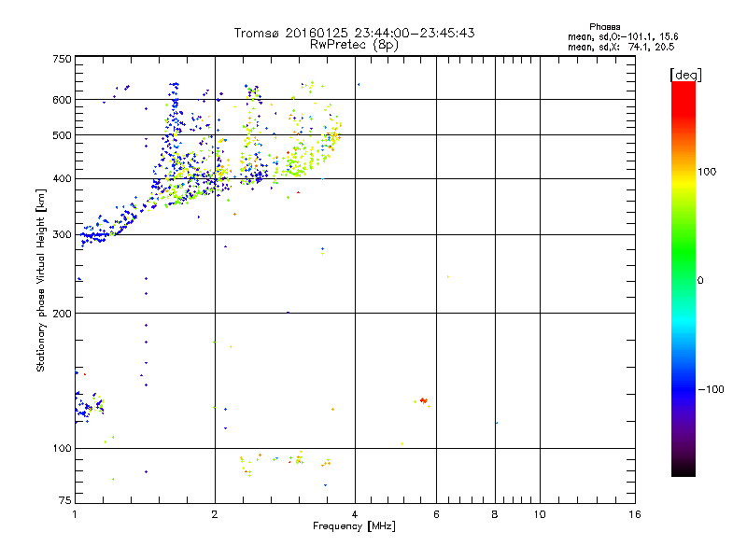The height and width of the screenshot is (560, 747).
Task: Click the height axis tick '75'
Action: tap(65, 500)
